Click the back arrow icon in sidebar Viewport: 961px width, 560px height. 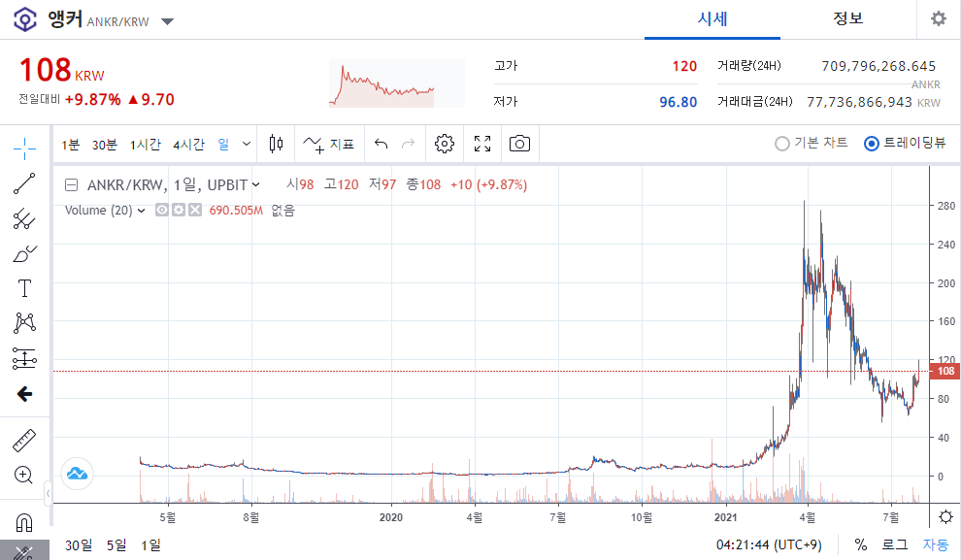coord(24,393)
